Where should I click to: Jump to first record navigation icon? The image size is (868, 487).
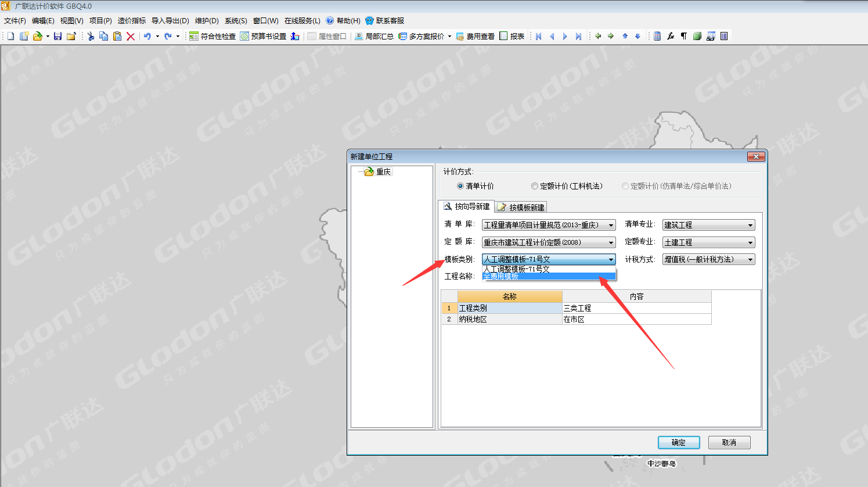pyautogui.click(x=539, y=36)
